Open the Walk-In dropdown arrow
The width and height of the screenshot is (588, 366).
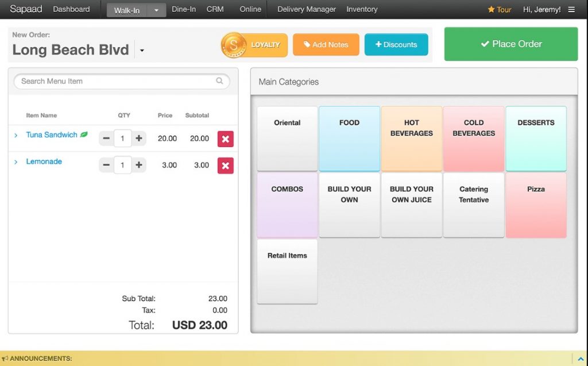click(156, 10)
